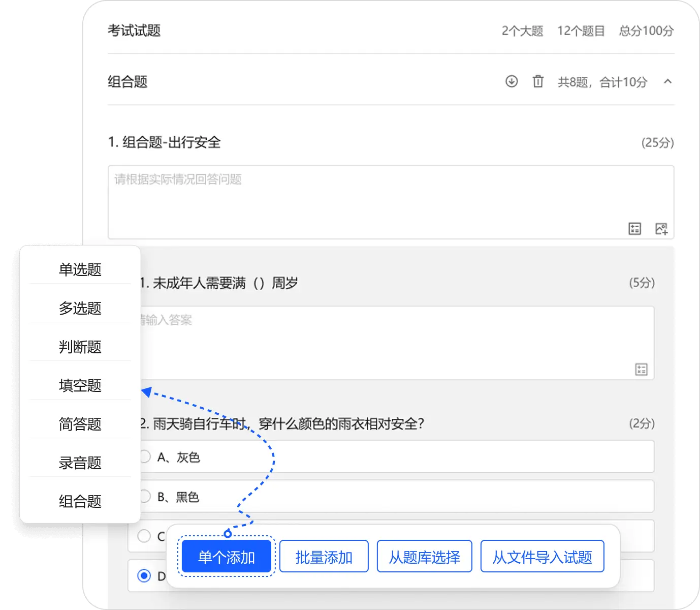Click the 2个大题 count text

522,31
